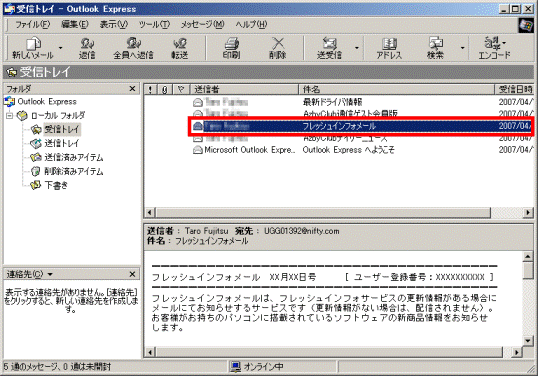Click envelope icon of 最新ドライバ情報 message
538x376 pixels.
pos(198,102)
